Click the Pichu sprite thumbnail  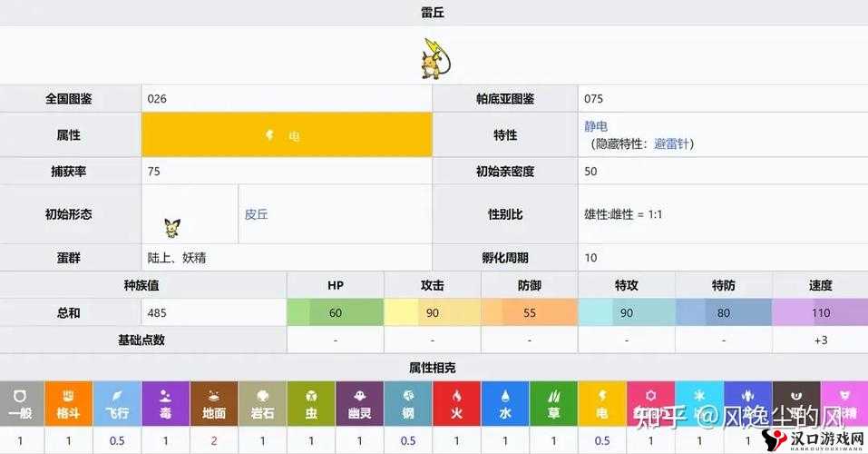click(172, 227)
